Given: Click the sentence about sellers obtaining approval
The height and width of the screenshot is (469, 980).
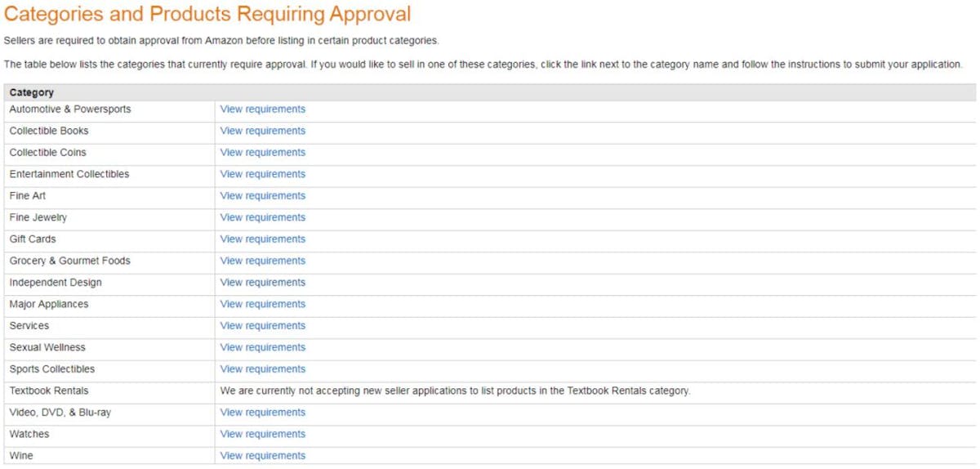Looking at the screenshot, I should pos(221,40).
